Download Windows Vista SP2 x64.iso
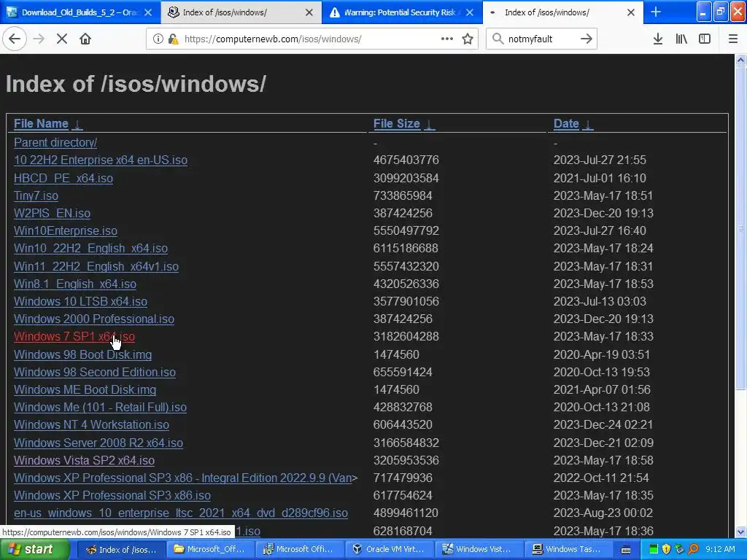 (84, 461)
